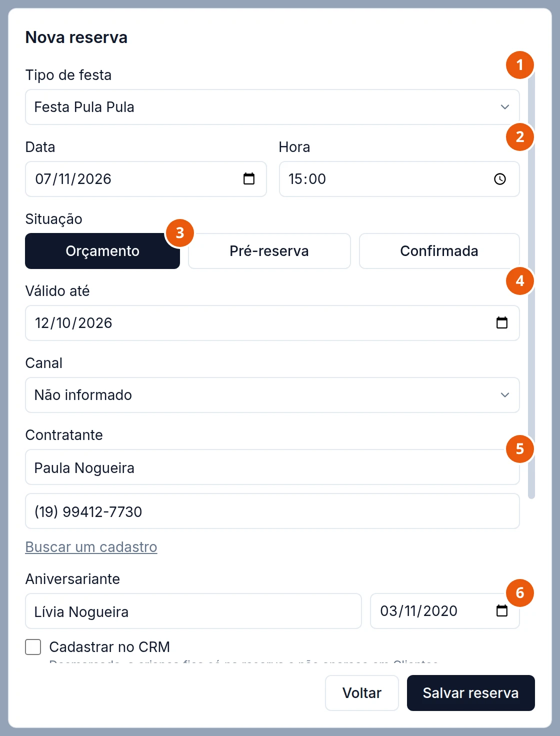The height and width of the screenshot is (736, 560).
Task: Click the Cadastrar no CRM label text
Action: [109, 647]
